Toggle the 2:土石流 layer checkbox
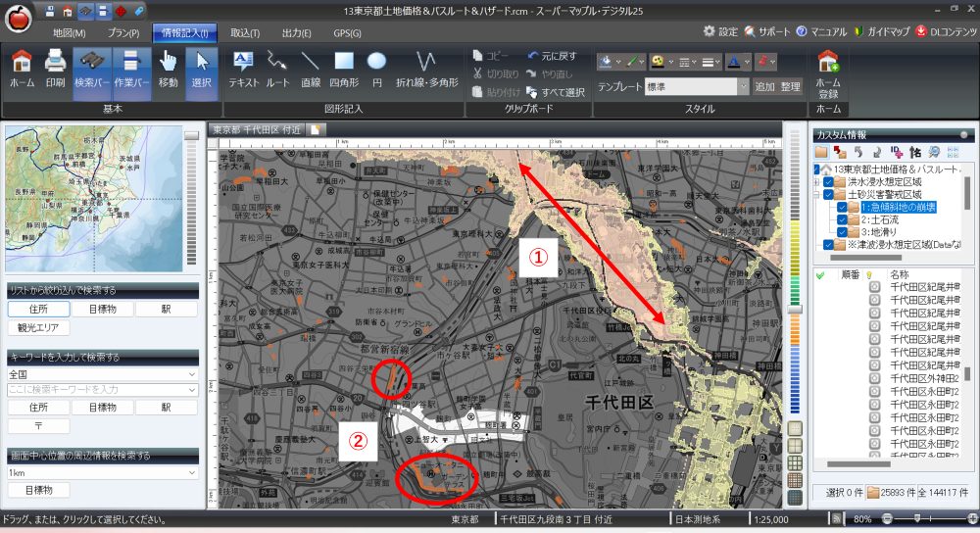The height and width of the screenshot is (533, 980). (x=843, y=219)
